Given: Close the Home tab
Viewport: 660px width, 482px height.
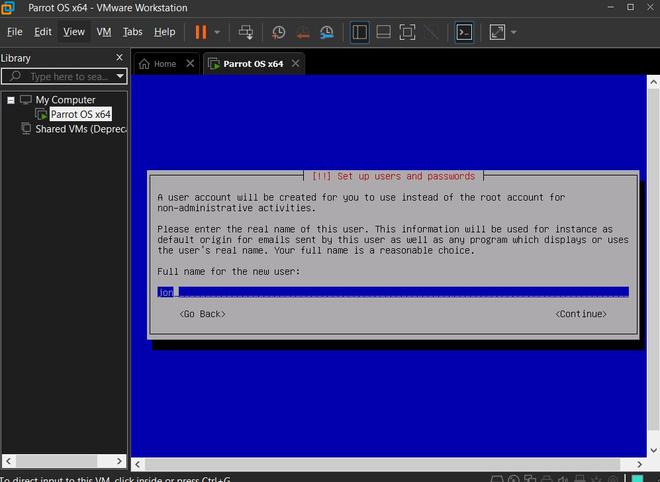Looking at the screenshot, I should [x=190, y=63].
